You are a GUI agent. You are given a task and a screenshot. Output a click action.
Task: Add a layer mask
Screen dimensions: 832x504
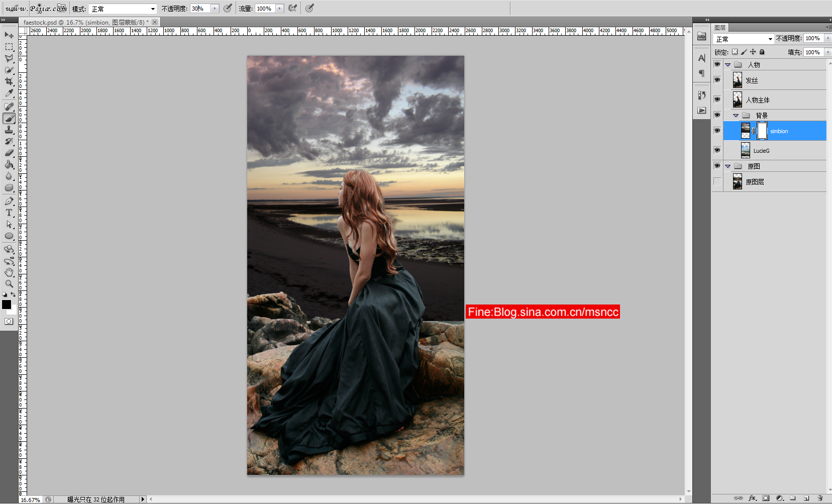[766, 498]
